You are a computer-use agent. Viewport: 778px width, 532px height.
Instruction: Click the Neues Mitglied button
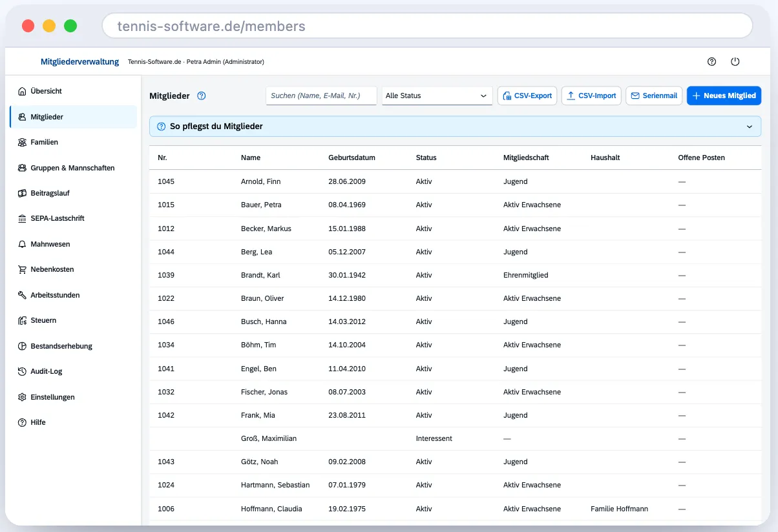[724, 96]
